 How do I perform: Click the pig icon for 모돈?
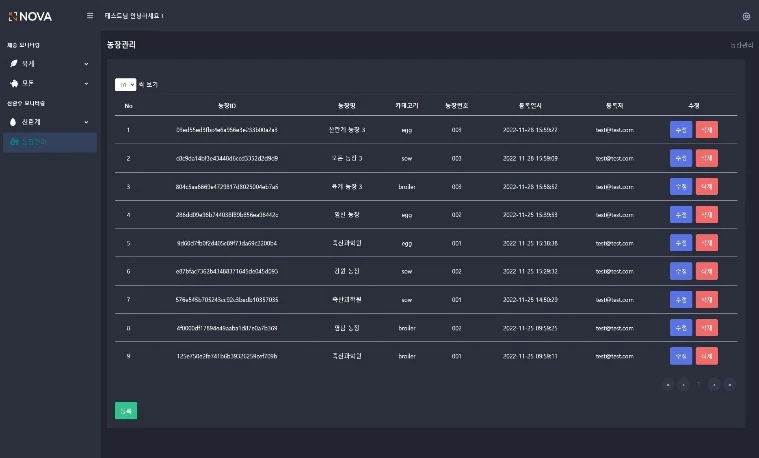click(14, 83)
